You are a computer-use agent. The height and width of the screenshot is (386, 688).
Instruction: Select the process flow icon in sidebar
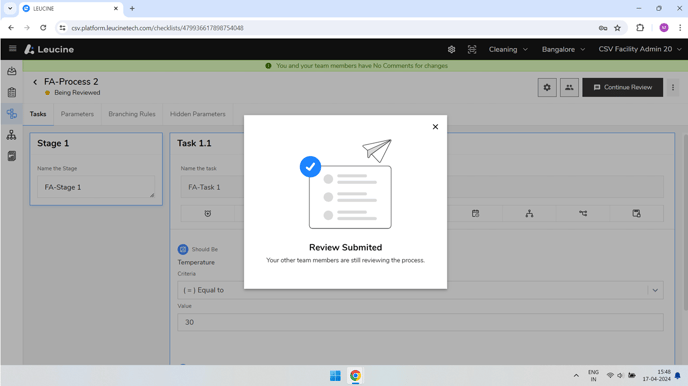[x=12, y=114]
